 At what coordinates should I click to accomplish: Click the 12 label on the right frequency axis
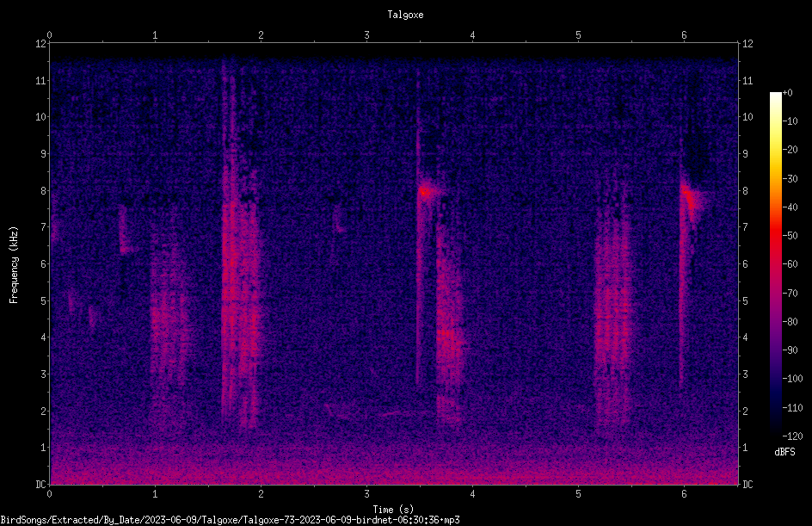click(x=747, y=44)
